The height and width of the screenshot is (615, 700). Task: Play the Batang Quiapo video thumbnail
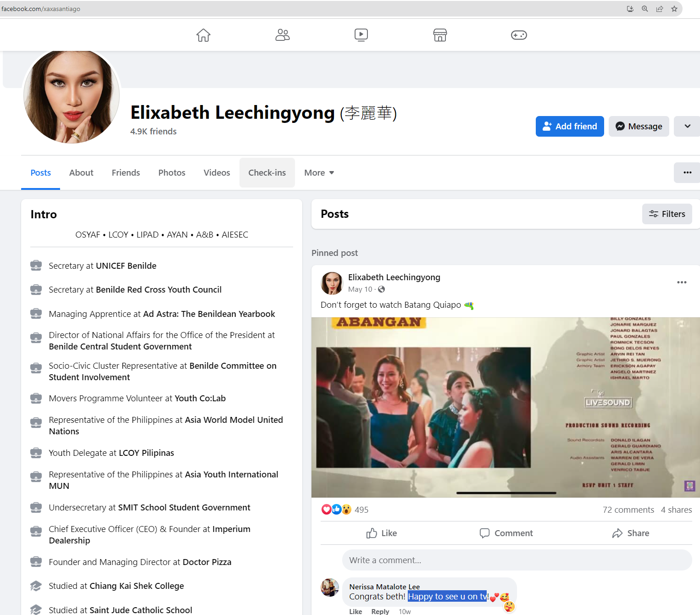506,407
